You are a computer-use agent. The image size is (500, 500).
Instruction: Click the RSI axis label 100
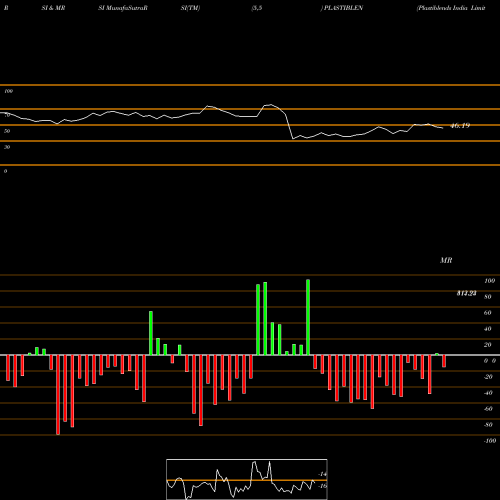click(x=8, y=91)
